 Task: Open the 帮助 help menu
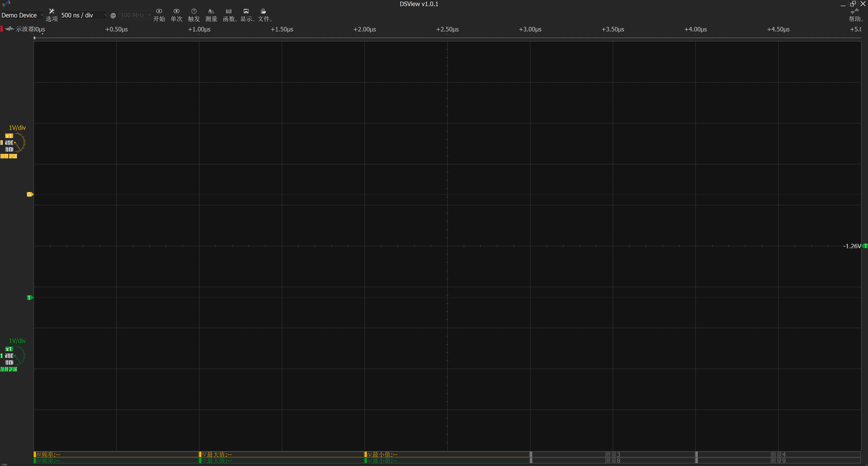point(856,15)
